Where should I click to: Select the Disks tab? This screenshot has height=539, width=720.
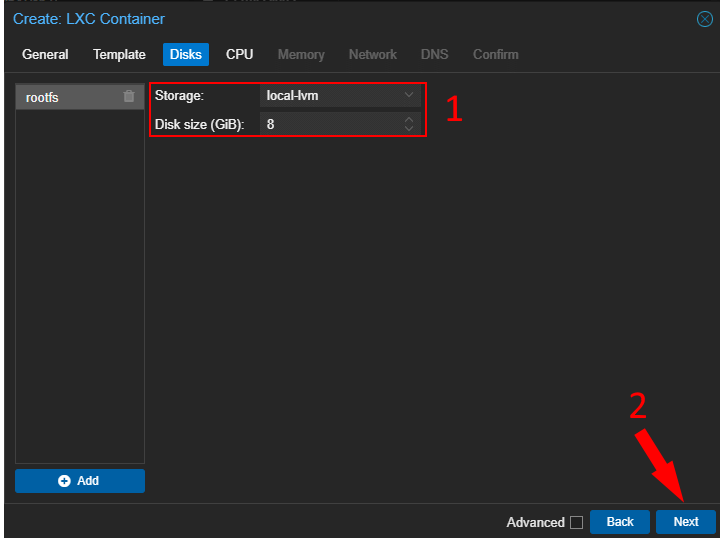[x=185, y=55]
